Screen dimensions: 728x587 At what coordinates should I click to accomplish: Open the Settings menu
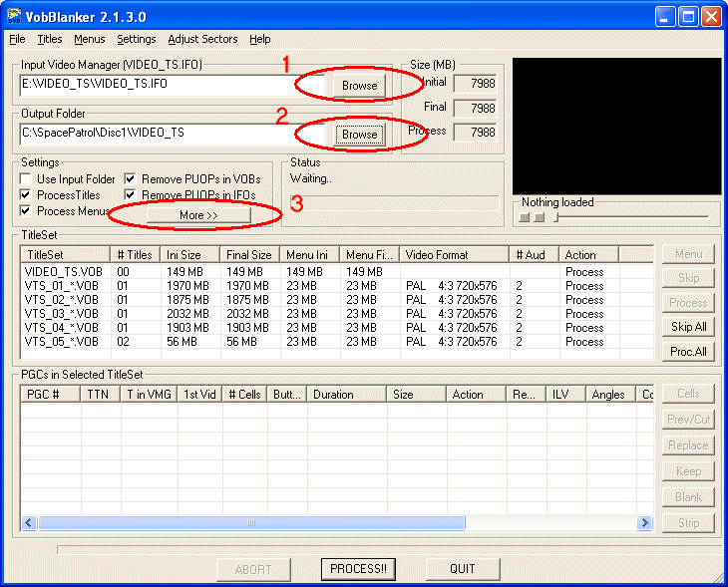click(x=136, y=39)
